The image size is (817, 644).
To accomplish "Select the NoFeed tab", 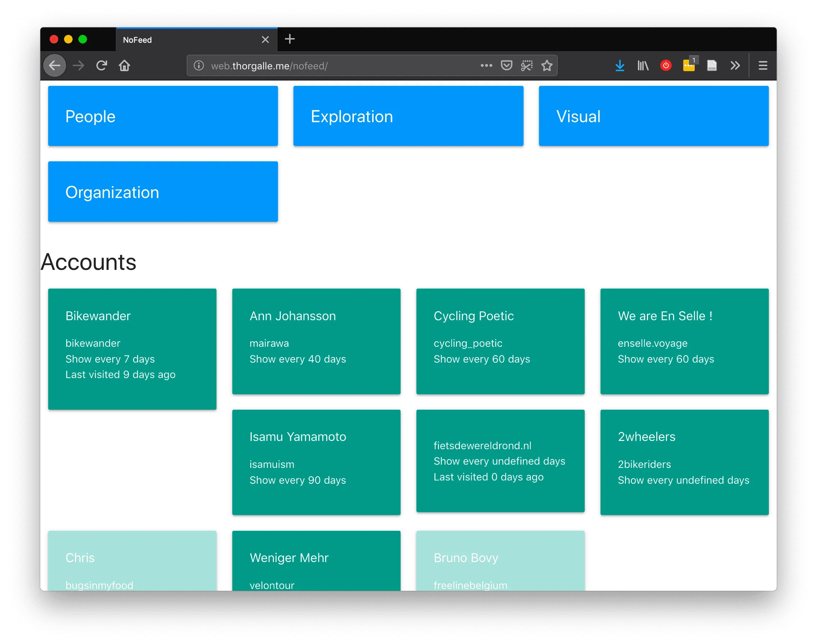I will (x=196, y=39).
